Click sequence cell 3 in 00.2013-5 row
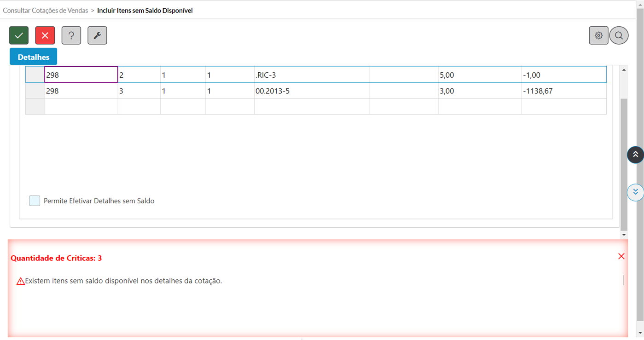Viewport: 644px width, 340px height. tap(139, 91)
